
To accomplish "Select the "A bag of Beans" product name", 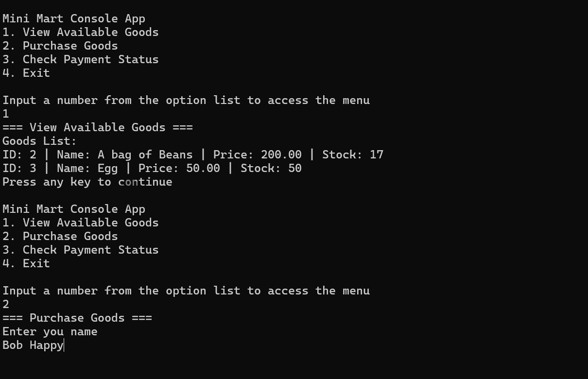I will point(145,155).
